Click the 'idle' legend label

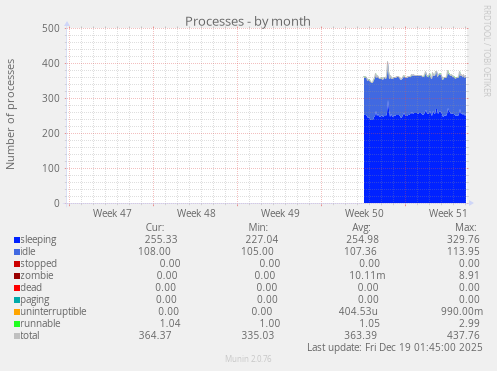click(x=28, y=251)
